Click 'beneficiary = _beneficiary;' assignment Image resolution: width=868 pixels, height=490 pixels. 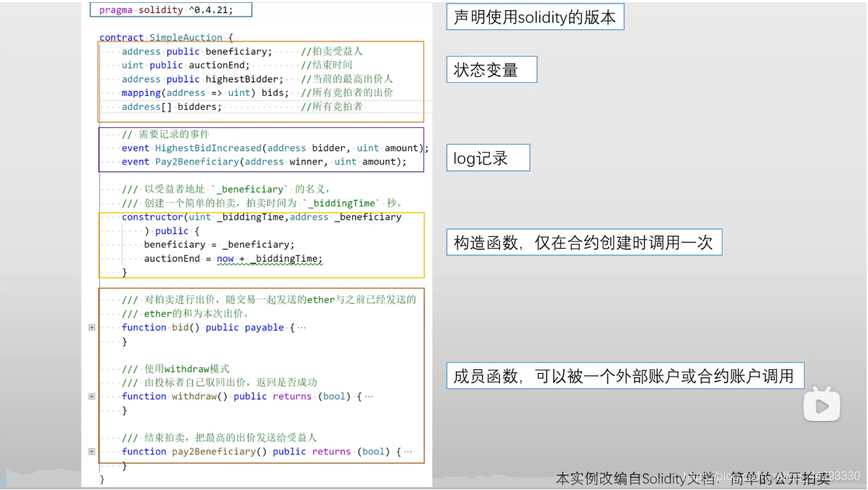219,244
